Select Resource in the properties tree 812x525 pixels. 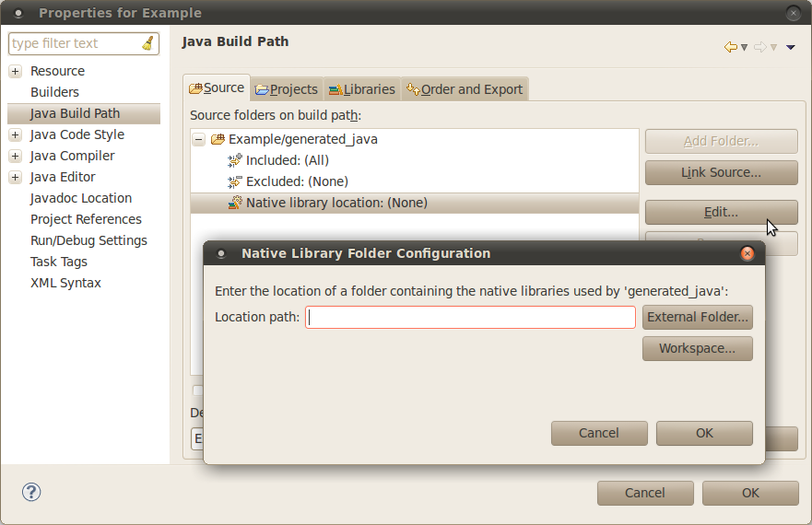57,71
